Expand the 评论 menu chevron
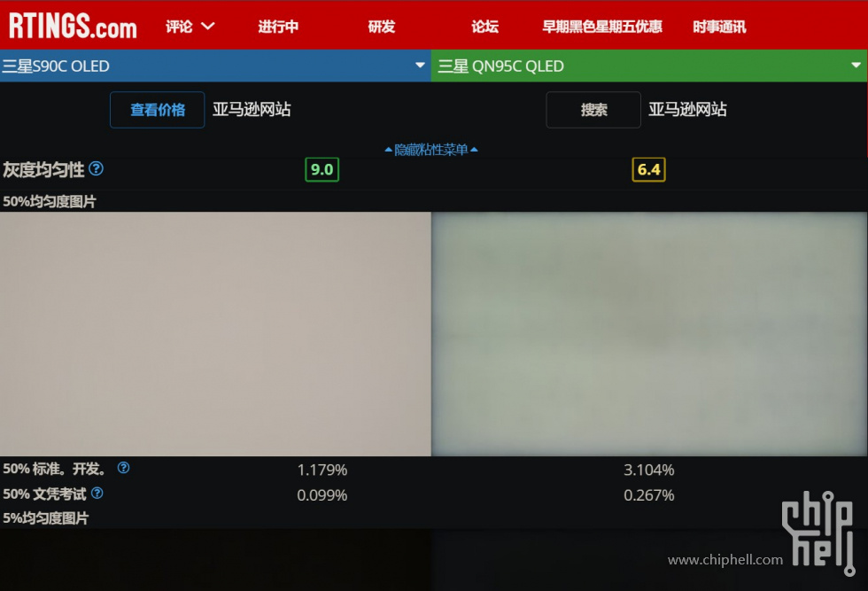 coord(207,26)
